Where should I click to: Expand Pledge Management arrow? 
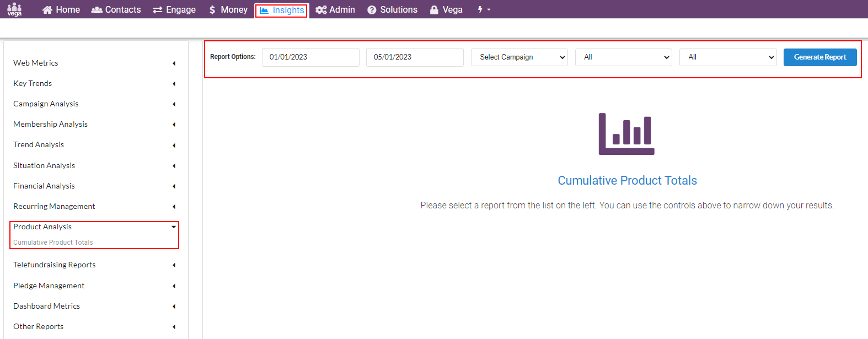(174, 286)
